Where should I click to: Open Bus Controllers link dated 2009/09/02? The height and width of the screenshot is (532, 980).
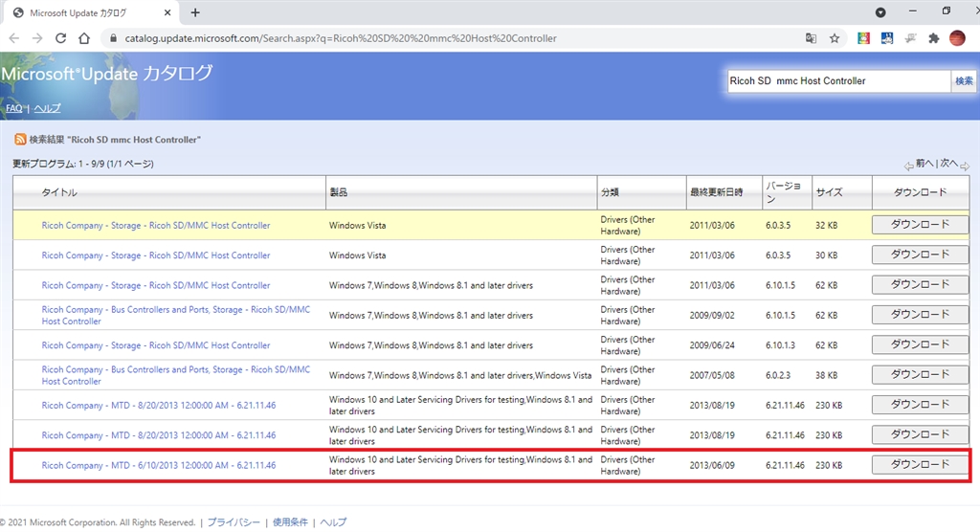click(176, 315)
